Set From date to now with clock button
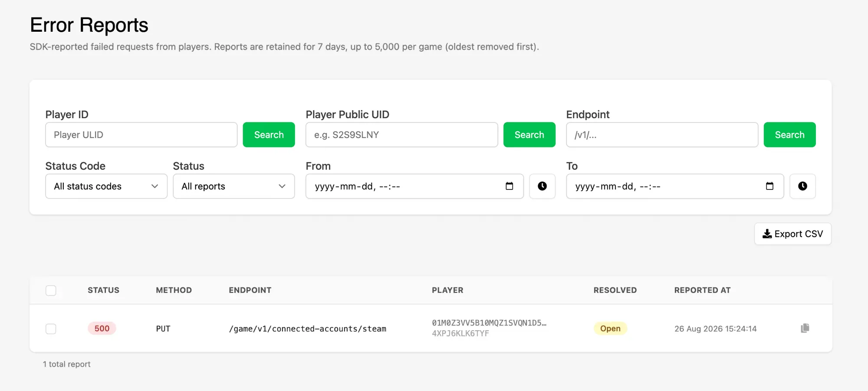 pos(542,186)
